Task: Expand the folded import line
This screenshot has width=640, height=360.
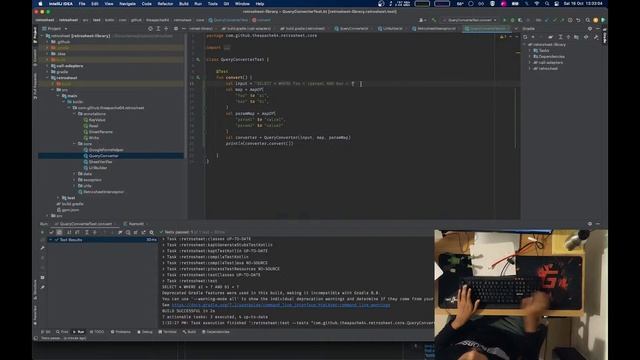Action: [227, 48]
